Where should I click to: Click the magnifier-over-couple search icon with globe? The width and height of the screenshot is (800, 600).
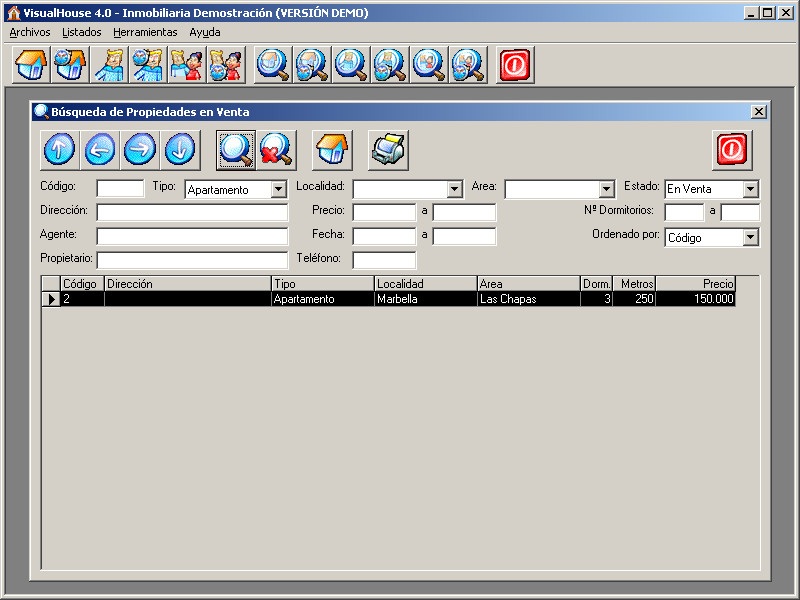click(468, 65)
